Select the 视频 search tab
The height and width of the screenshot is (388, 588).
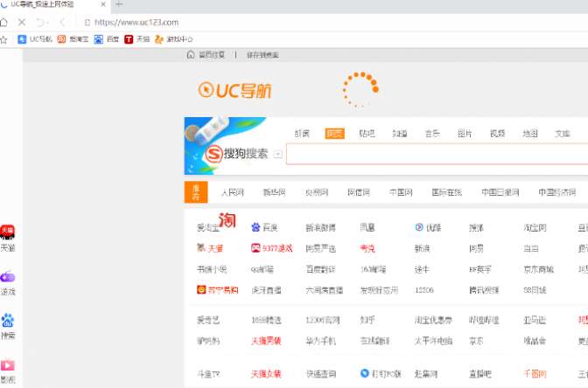(x=497, y=134)
